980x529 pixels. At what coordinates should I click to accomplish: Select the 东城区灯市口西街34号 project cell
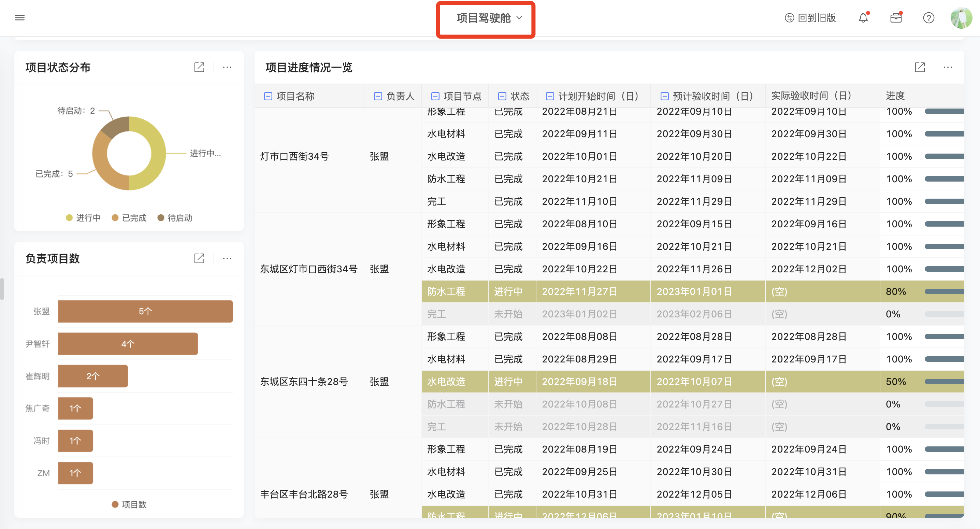point(309,269)
